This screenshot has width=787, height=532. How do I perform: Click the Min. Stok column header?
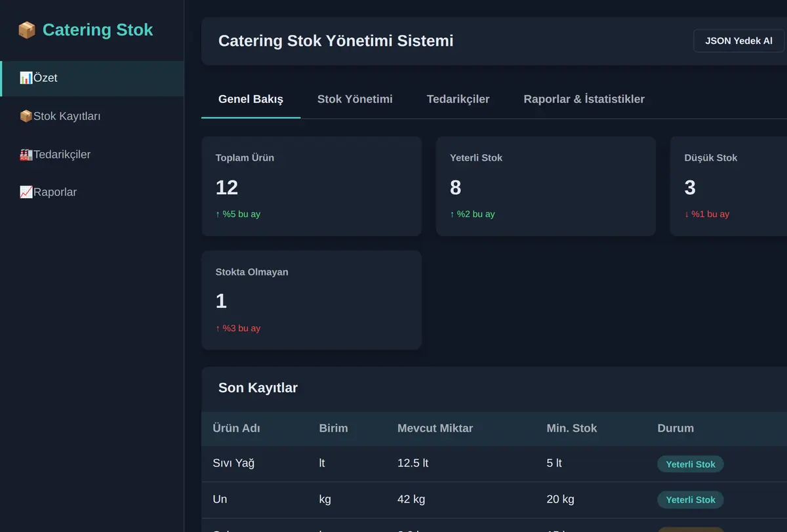(x=572, y=428)
